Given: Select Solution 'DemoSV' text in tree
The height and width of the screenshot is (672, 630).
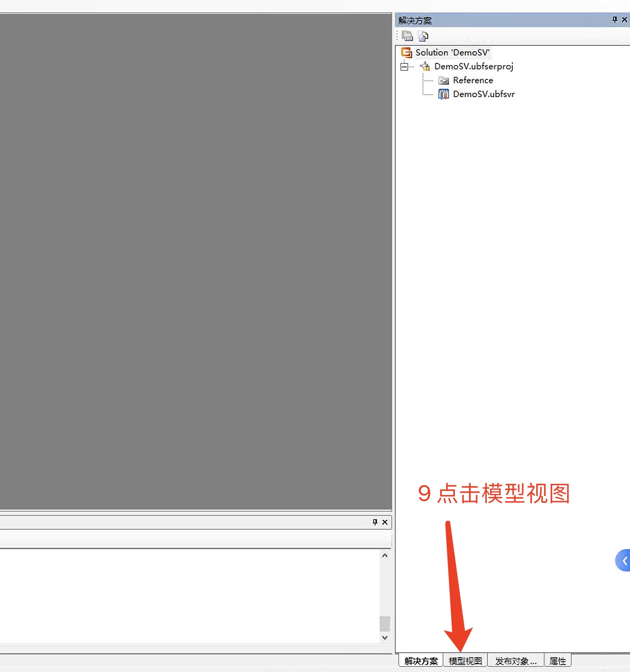Looking at the screenshot, I should tap(453, 52).
